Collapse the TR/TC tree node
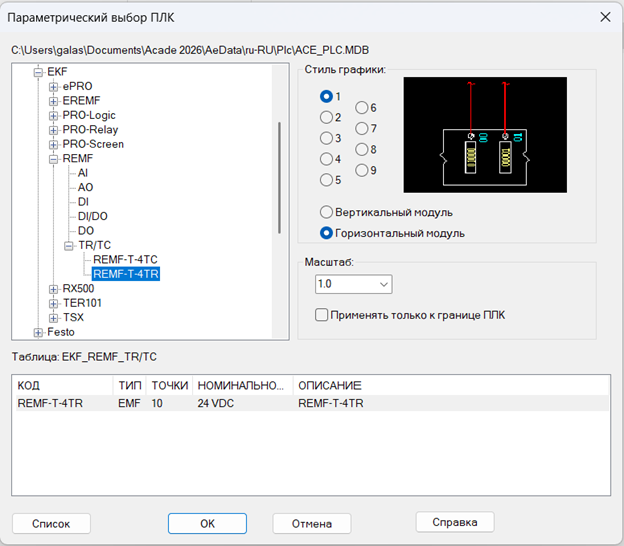Image resolution: width=624 pixels, height=546 pixels. (x=68, y=246)
